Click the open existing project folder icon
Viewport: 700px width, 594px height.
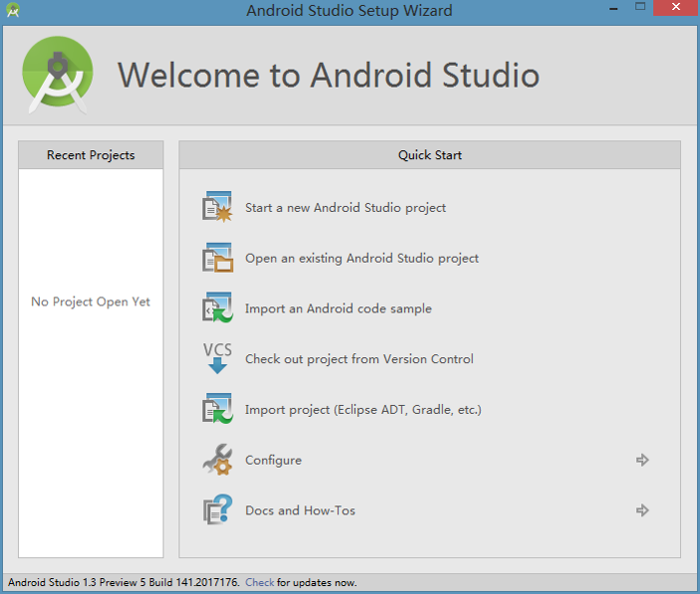(217, 258)
